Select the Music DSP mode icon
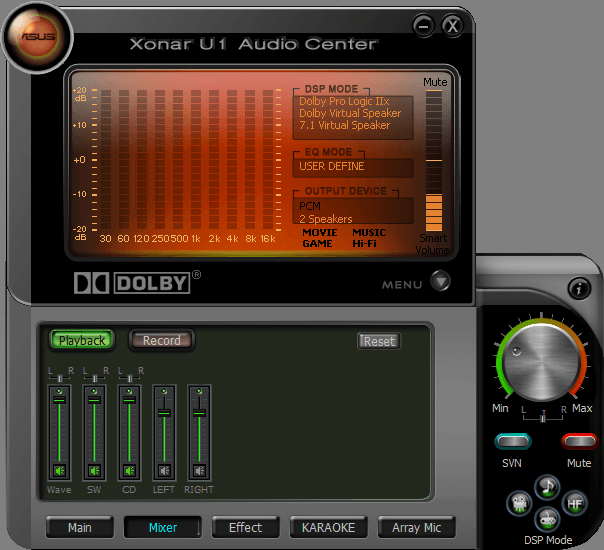Viewport: 604px width, 550px height. 546,487
